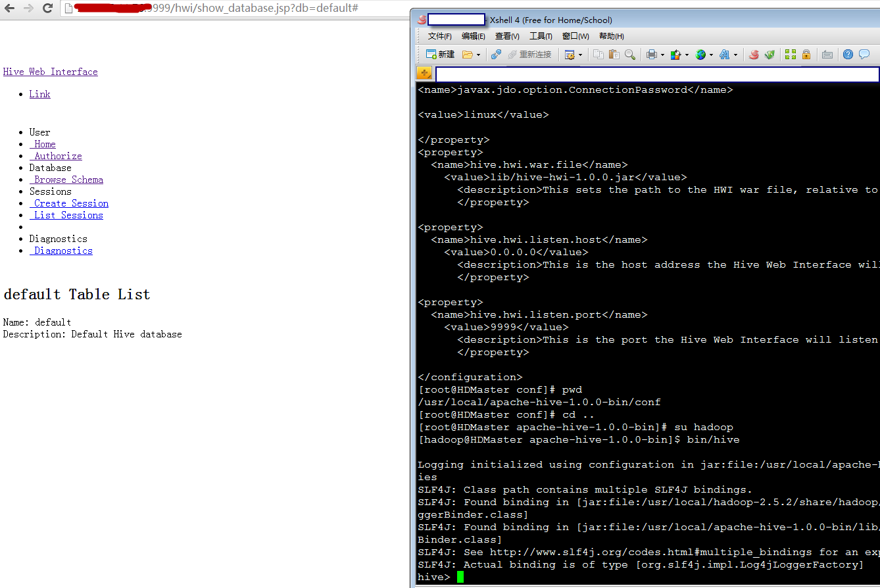This screenshot has height=588, width=880.
Task: Click the green Xagent icon in toolbar
Action: 770,55
